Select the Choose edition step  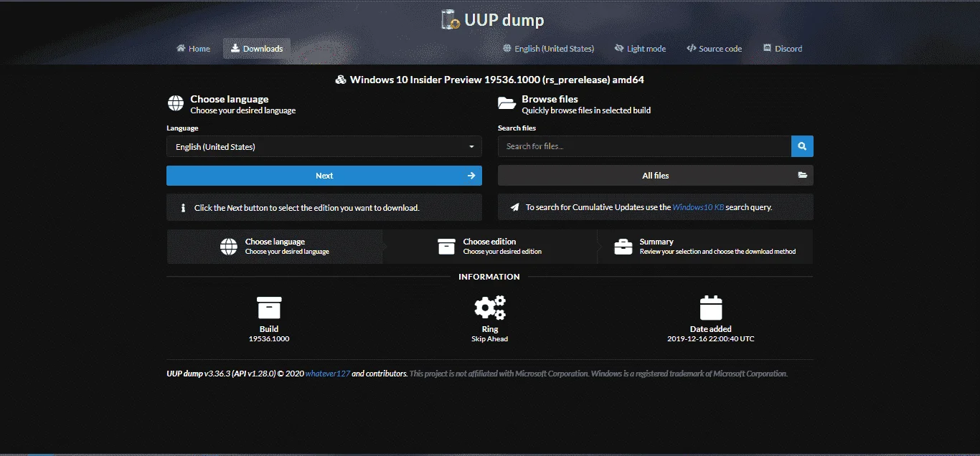pos(489,247)
